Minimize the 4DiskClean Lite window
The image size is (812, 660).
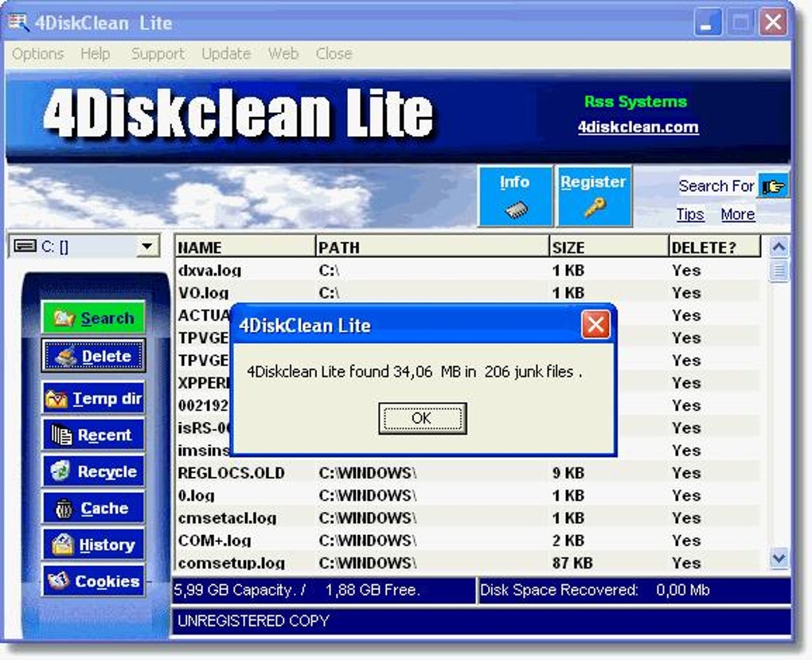708,23
